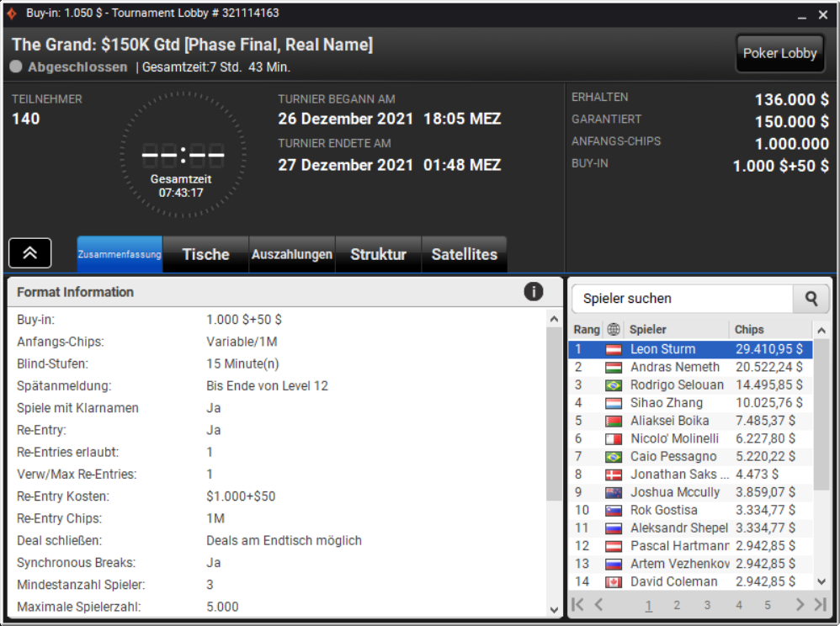Jump to last page of player list
Screen dimensions: 840x626
pyautogui.click(x=820, y=605)
